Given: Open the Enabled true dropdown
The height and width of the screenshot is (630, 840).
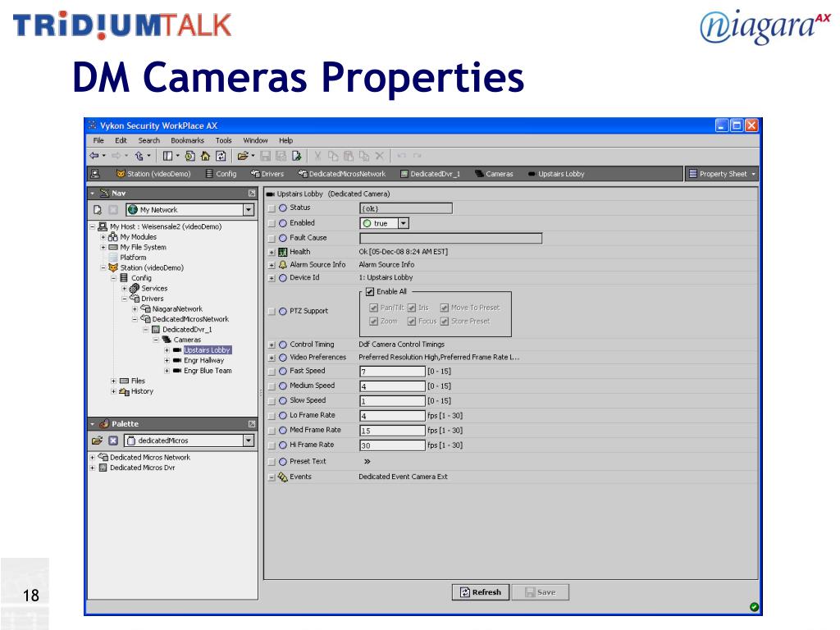Looking at the screenshot, I should point(404,223).
